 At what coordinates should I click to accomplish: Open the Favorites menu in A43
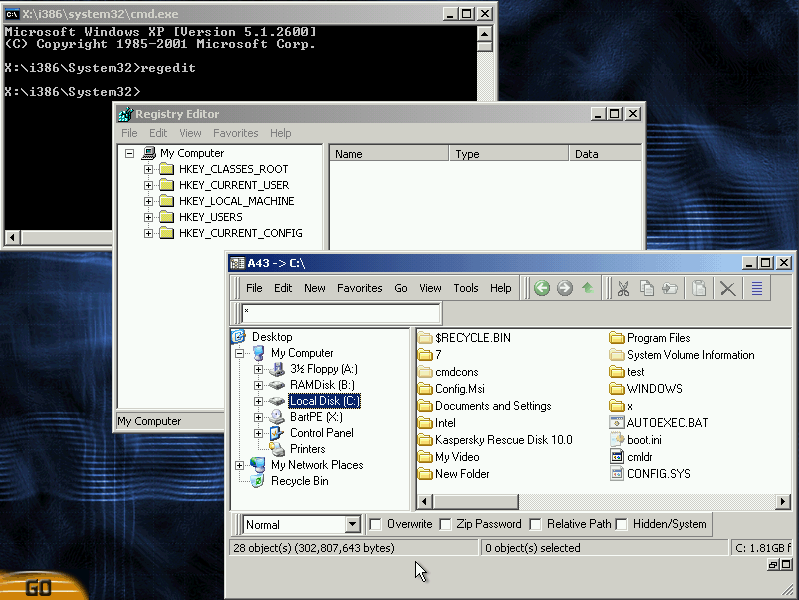[359, 288]
